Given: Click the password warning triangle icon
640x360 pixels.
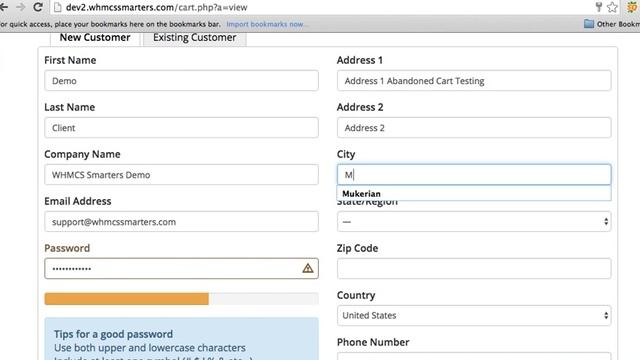Looking at the screenshot, I should [x=308, y=268].
